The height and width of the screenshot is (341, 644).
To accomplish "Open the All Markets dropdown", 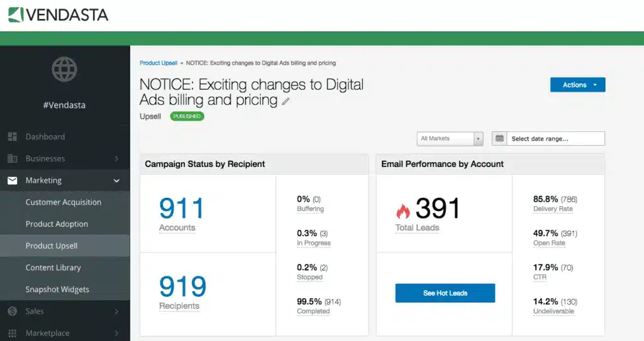I will (x=450, y=139).
